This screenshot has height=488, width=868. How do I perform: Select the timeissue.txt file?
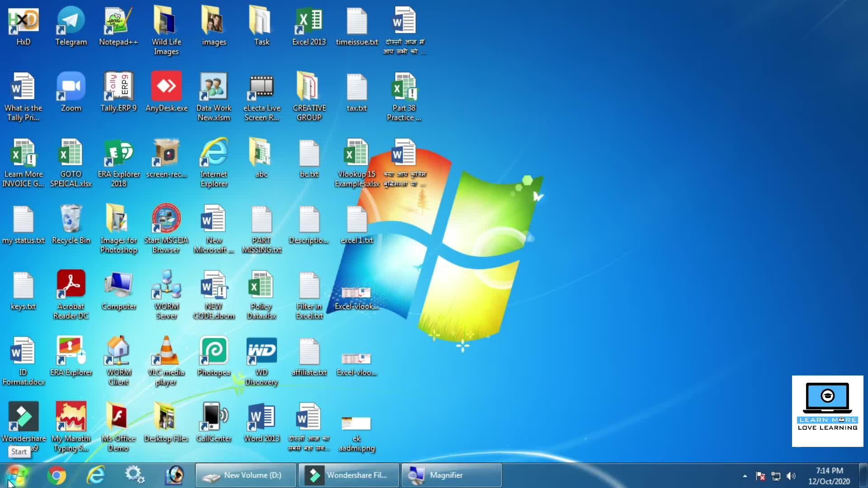coord(357,27)
